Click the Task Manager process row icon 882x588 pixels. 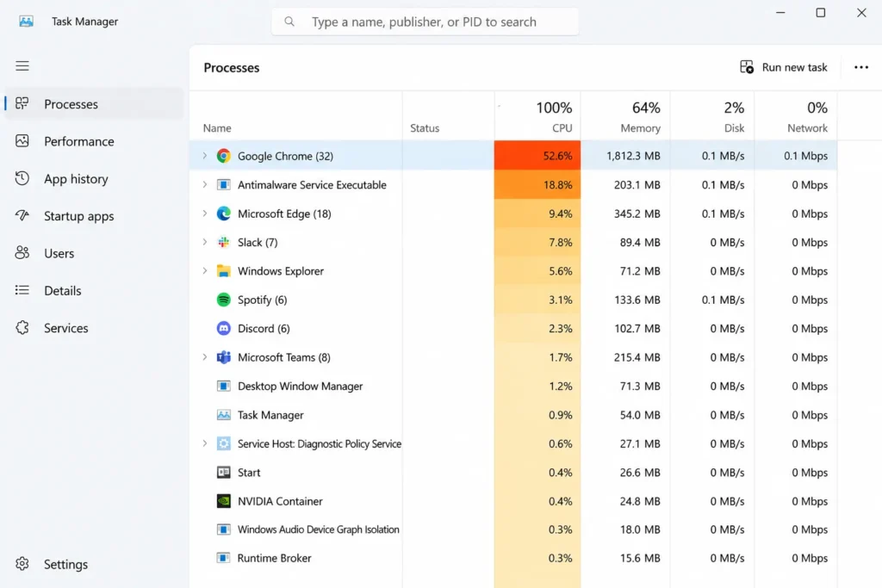coord(223,415)
